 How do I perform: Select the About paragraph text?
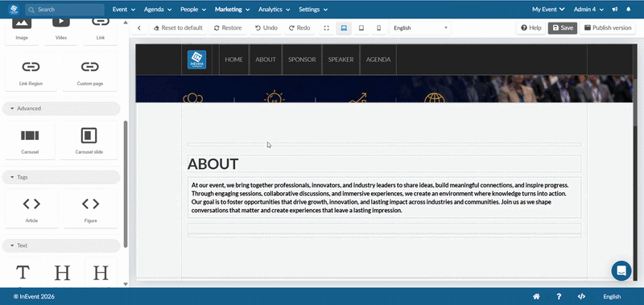point(384,197)
